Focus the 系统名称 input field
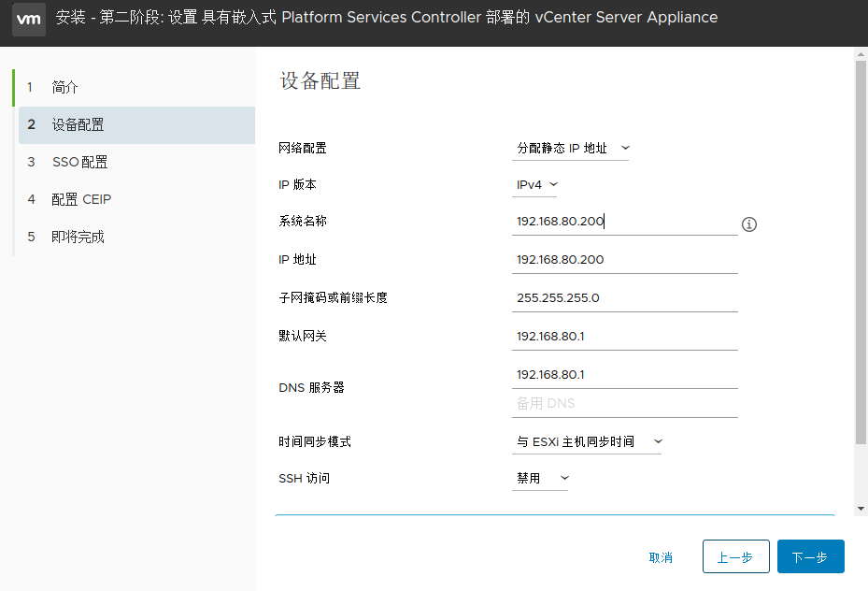The width and height of the screenshot is (868, 591). 624,222
